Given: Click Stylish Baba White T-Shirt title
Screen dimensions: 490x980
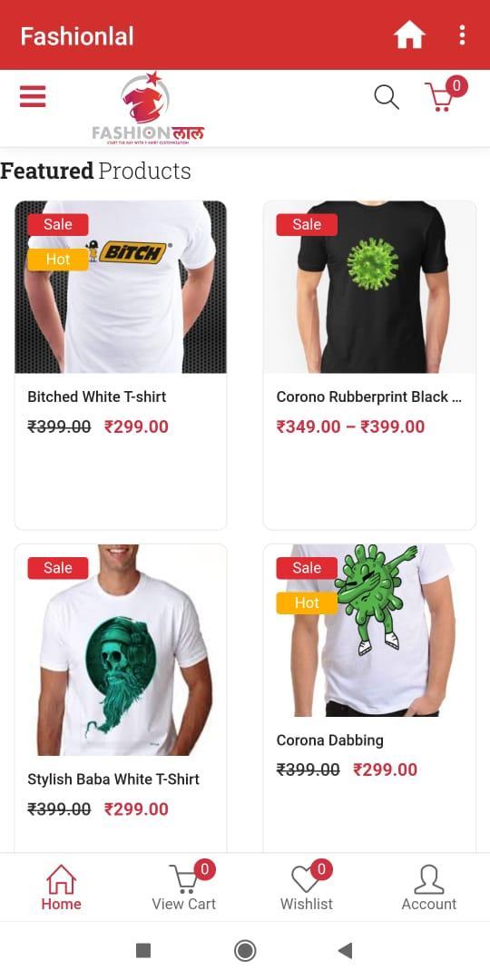Looking at the screenshot, I should pyautogui.click(x=113, y=779).
